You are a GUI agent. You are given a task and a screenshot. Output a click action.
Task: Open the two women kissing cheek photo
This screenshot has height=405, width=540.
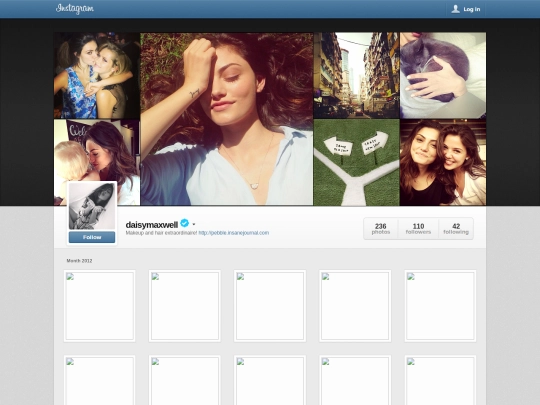pos(97,75)
